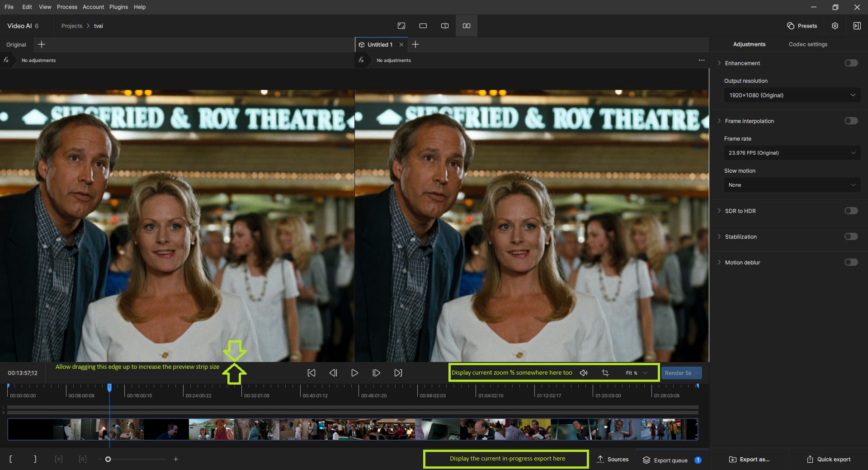Add a new preview tab next to Untitled 1
The image size is (868, 470).
click(x=415, y=44)
